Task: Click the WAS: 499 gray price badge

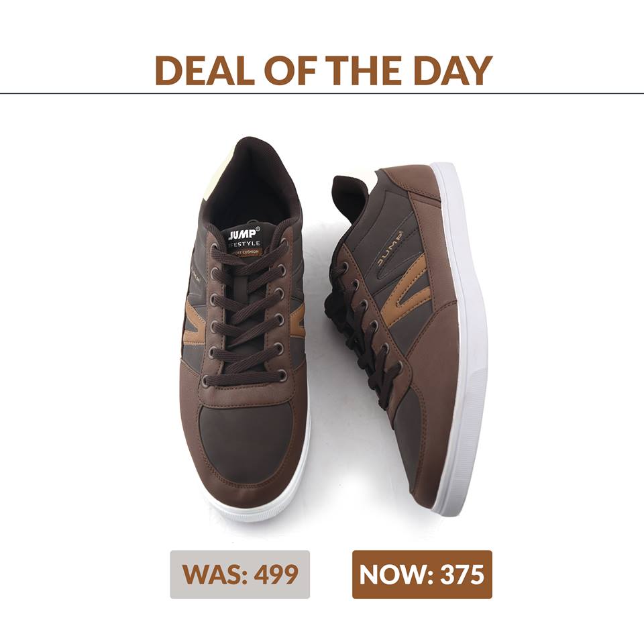Action: (x=240, y=574)
